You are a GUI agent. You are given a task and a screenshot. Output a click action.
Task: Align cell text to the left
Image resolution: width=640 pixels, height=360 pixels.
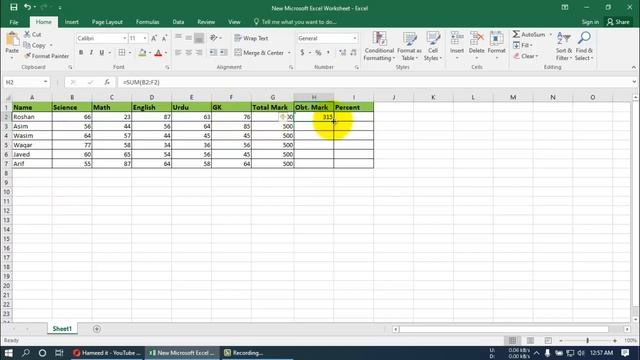click(x=178, y=53)
